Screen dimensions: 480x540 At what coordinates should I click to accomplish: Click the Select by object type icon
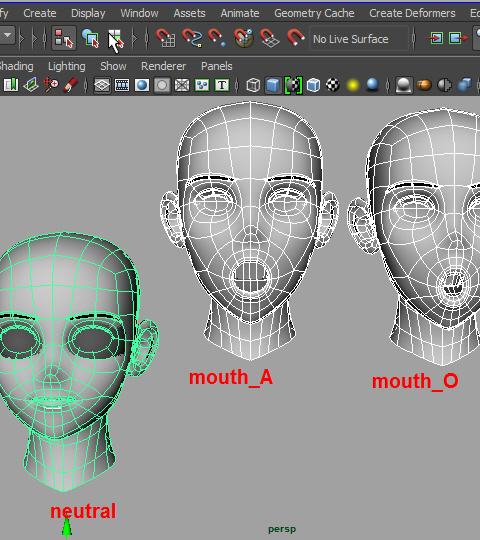(90, 38)
